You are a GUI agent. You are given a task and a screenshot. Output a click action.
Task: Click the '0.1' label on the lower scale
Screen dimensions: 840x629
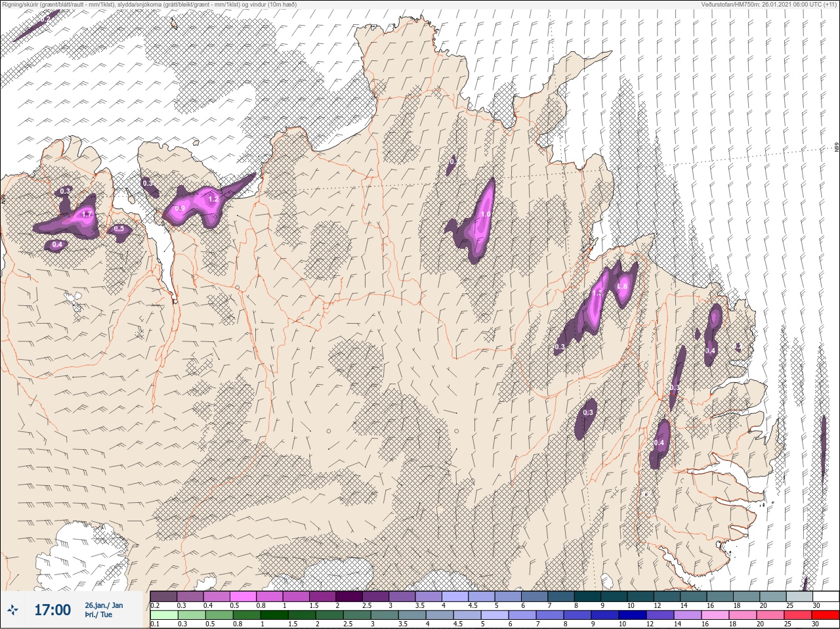coord(155,624)
